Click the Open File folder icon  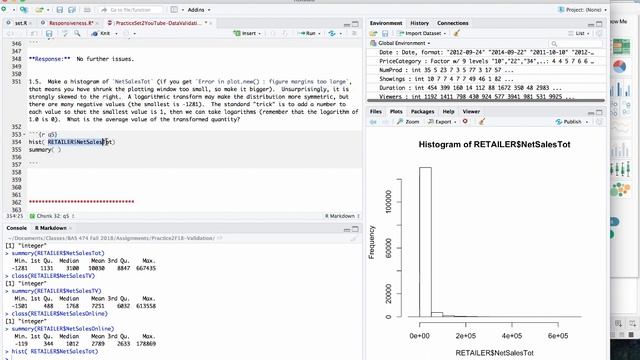click(39, 9)
